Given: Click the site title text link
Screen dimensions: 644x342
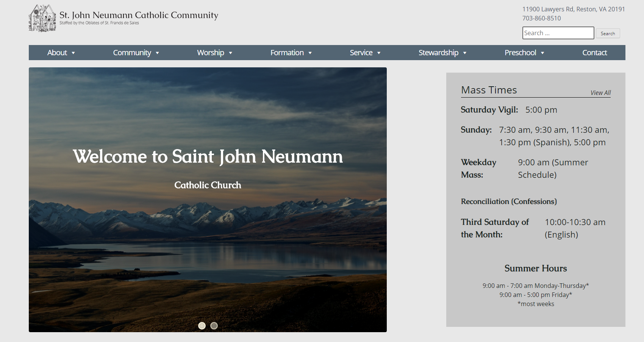Looking at the screenshot, I should 139,15.
